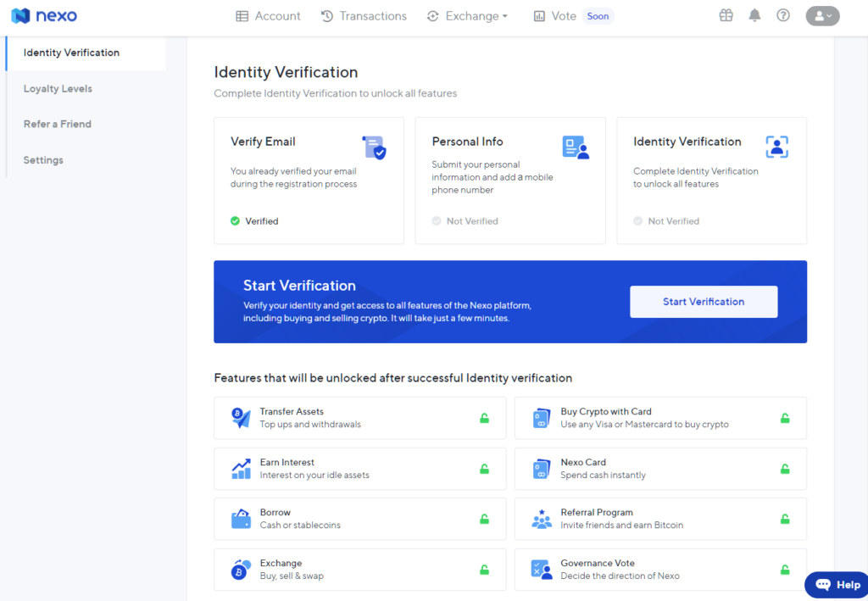Click the Transfer Assets paper plane icon

[241, 418]
